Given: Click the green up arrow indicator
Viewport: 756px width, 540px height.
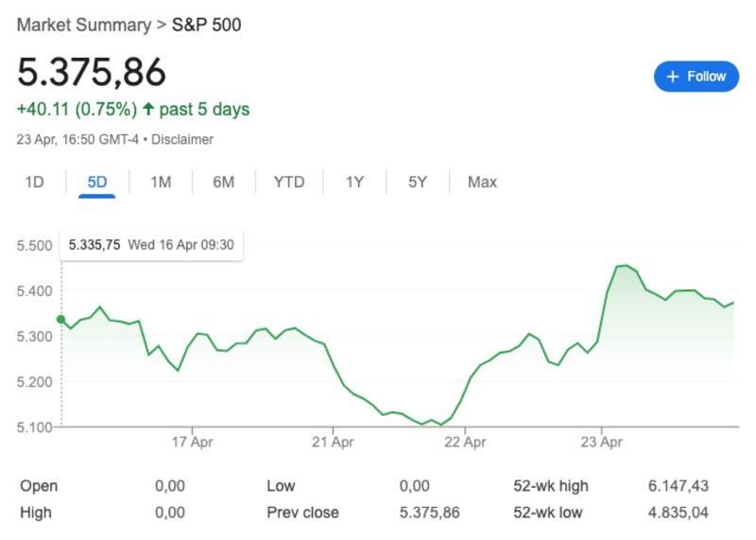Looking at the screenshot, I should tap(148, 110).
